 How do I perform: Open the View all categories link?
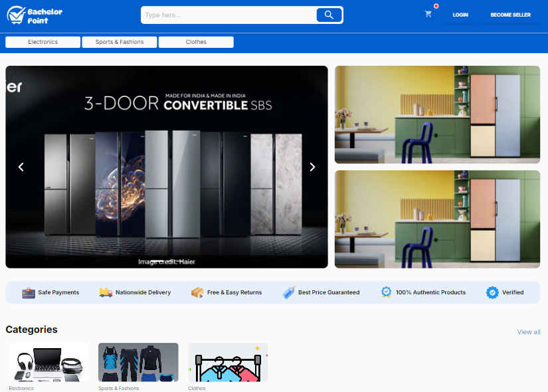[528, 332]
